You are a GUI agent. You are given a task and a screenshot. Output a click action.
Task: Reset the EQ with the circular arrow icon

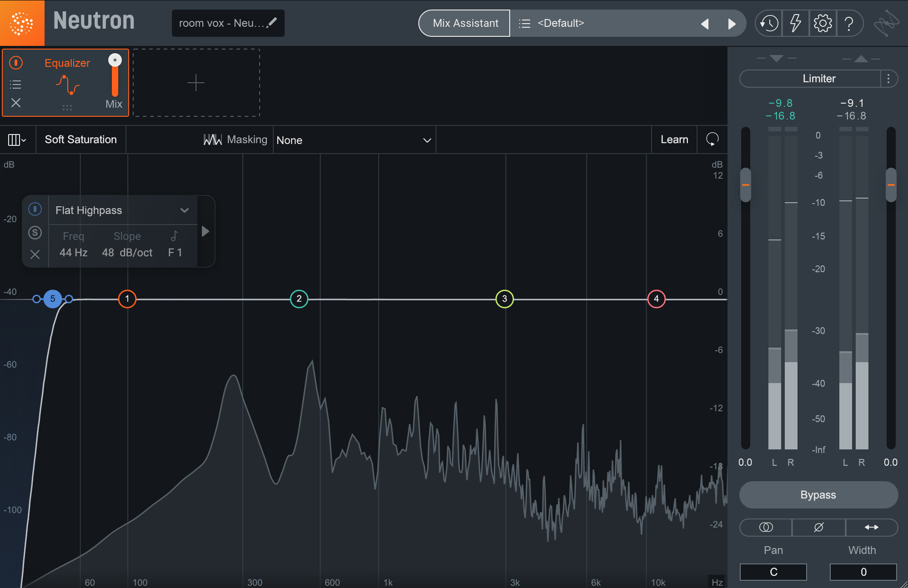pyautogui.click(x=712, y=140)
